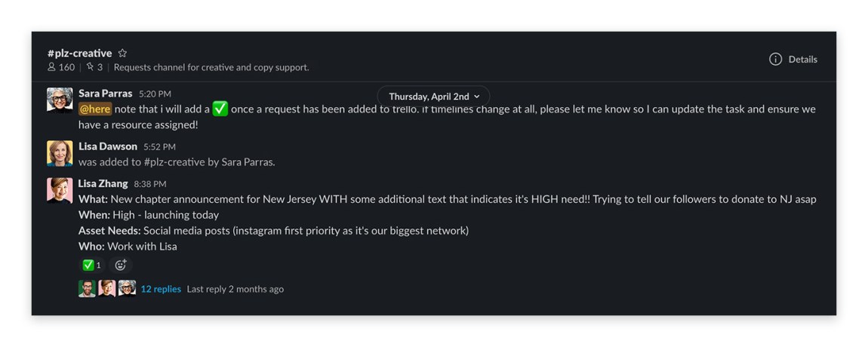868x347 pixels.
Task: Open Lisa Dawson's profile avatar
Action: tap(60, 153)
